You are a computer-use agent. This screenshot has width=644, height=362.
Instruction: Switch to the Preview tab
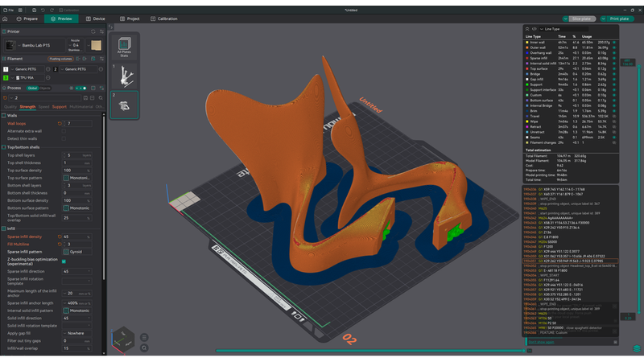61,19
